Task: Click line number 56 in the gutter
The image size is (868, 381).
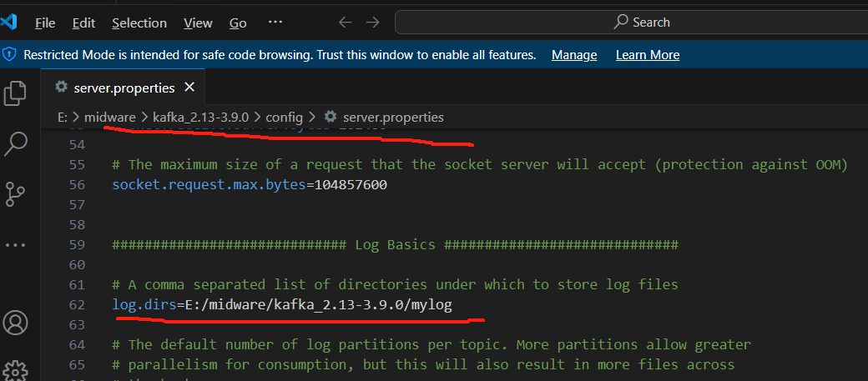Action: [x=78, y=185]
